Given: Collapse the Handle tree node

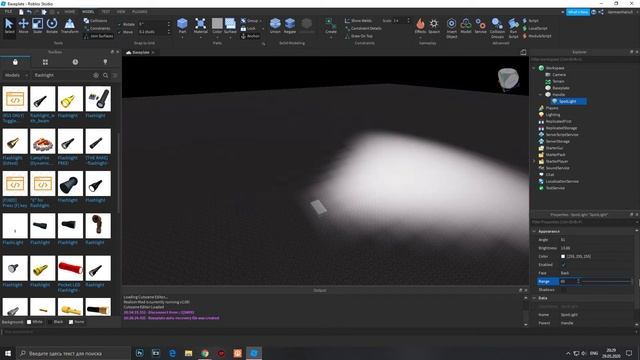Looking at the screenshot, I should pos(540,95).
